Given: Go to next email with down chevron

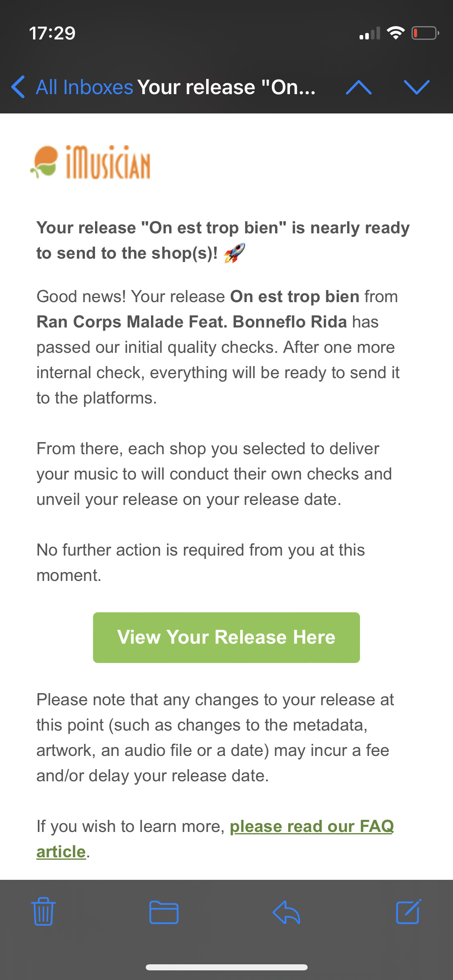Looking at the screenshot, I should [x=417, y=87].
